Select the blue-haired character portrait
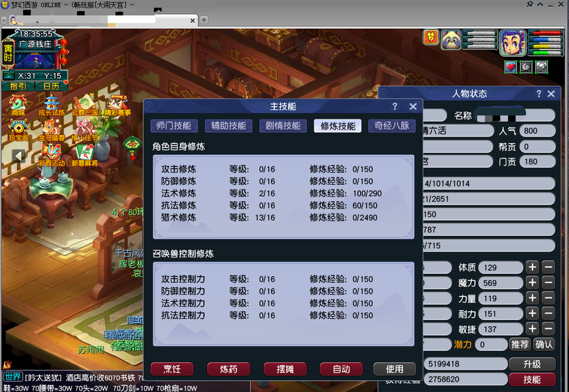569x392 pixels. click(x=512, y=43)
